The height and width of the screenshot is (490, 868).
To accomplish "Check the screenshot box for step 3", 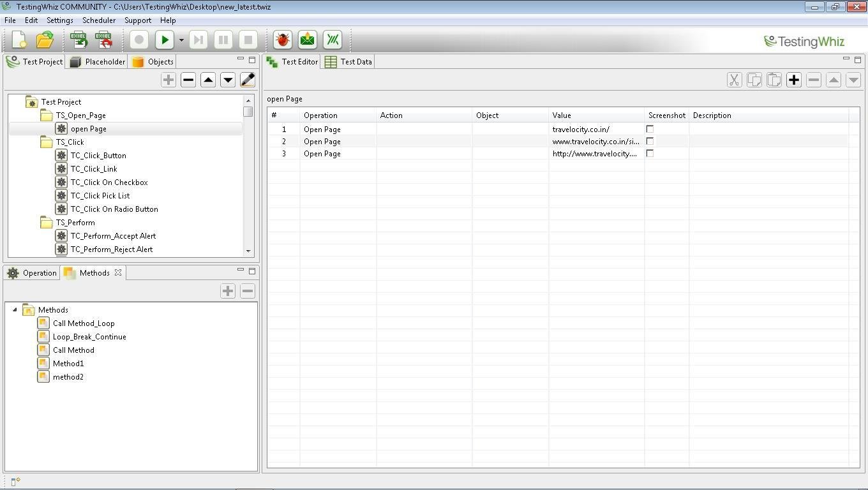I will [x=650, y=153].
